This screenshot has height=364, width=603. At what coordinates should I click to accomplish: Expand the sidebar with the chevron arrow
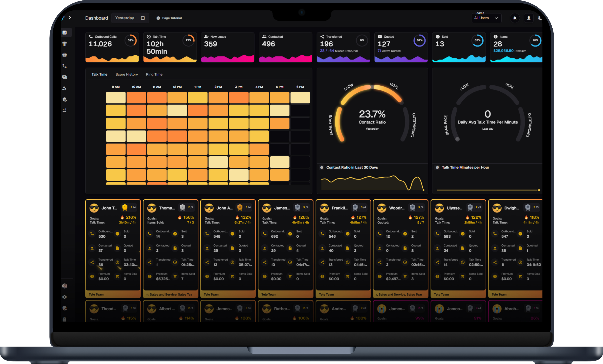coord(70,18)
